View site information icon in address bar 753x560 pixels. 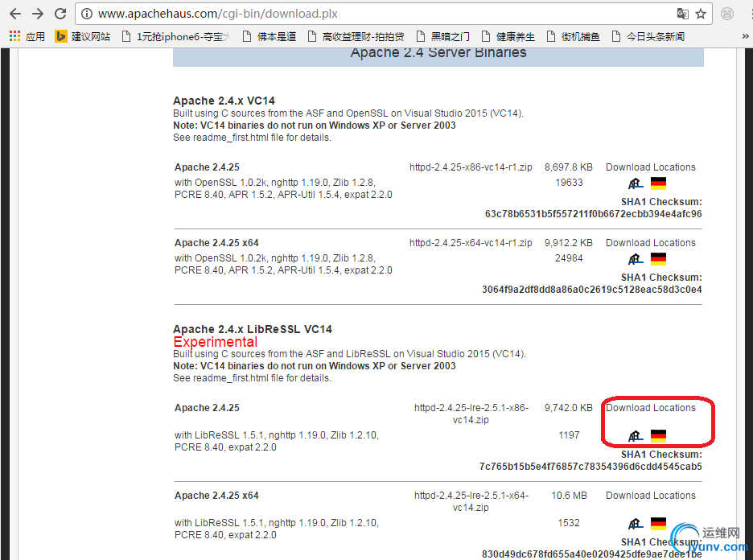(x=86, y=14)
